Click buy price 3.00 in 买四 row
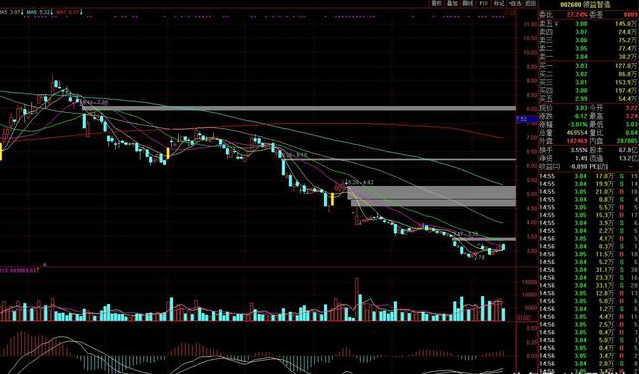 coord(581,91)
